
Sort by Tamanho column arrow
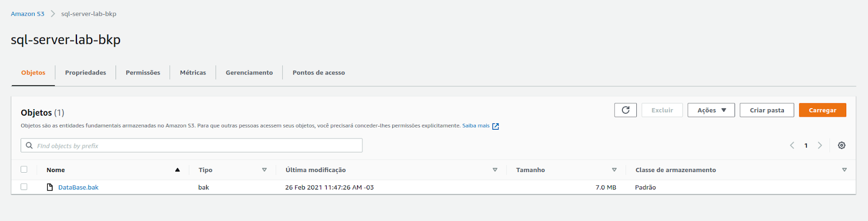click(x=614, y=170)
